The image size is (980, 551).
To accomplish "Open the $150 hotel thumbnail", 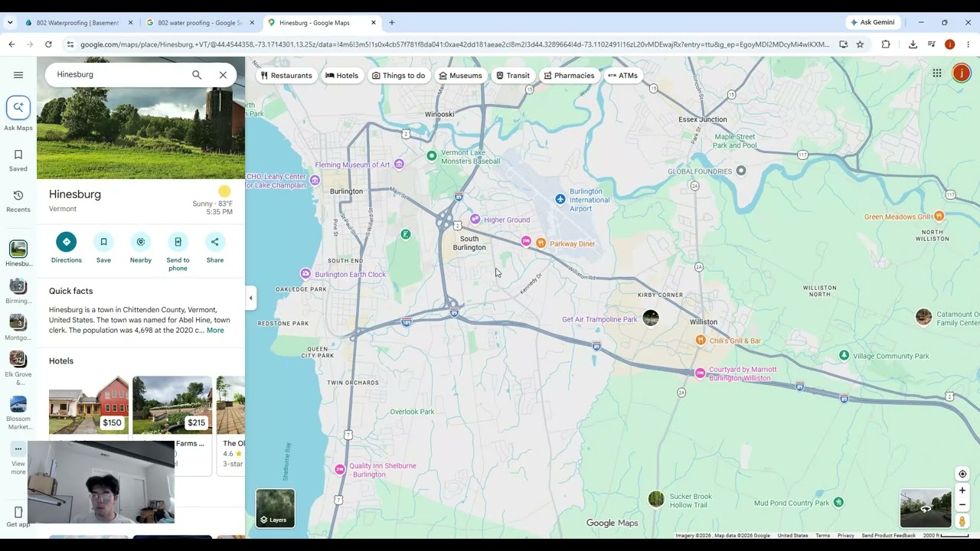I will coord(89,405).
